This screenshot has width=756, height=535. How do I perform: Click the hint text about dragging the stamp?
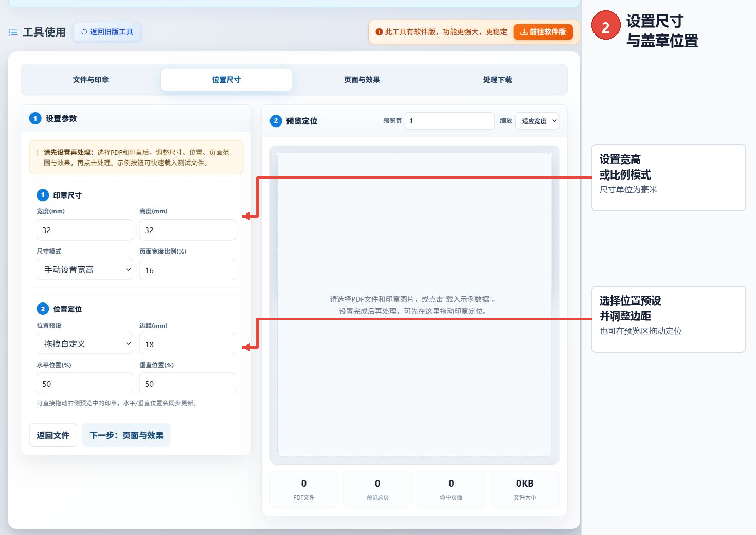click(117, 403)
